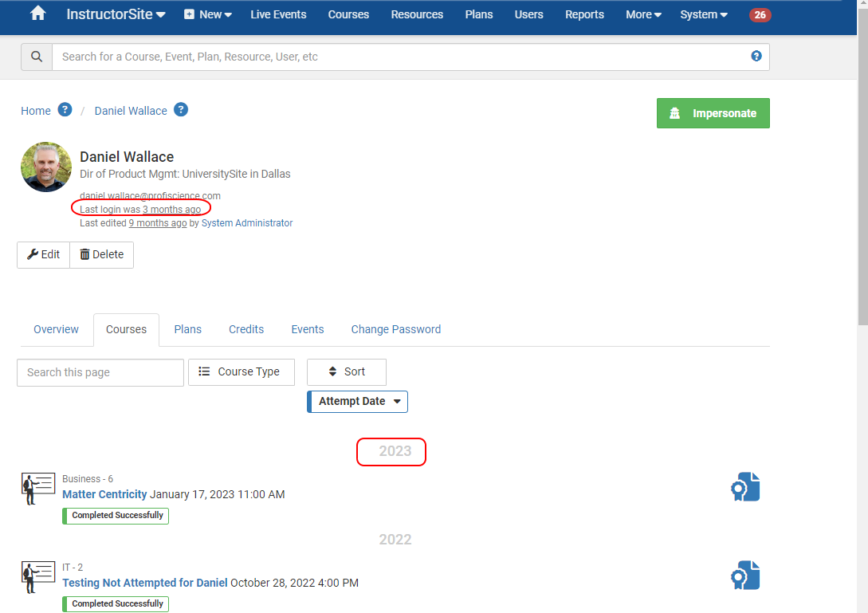The image size is (868, 613).
Task: Open Users in navigation bar
Action: coord(528,14)
